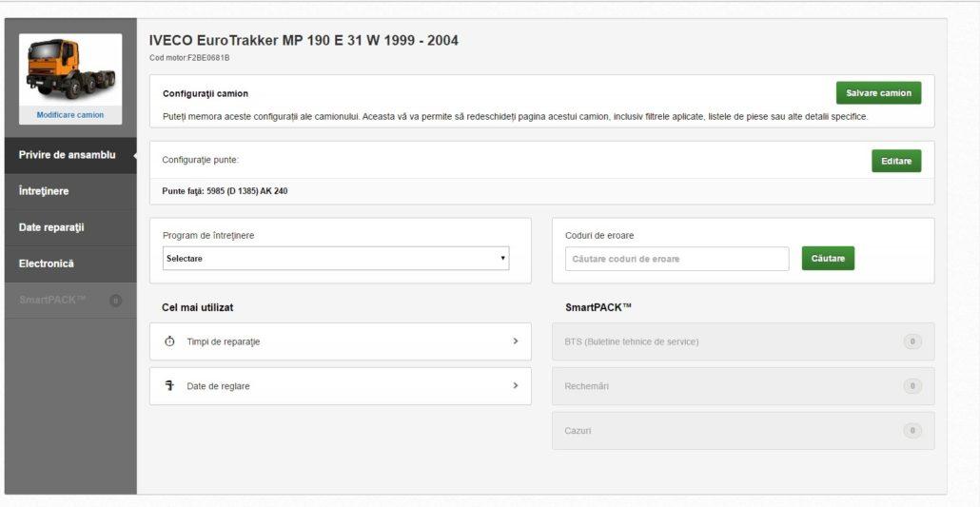
Task: Open the Întreținere sidebar section
Action: point(70,191)
